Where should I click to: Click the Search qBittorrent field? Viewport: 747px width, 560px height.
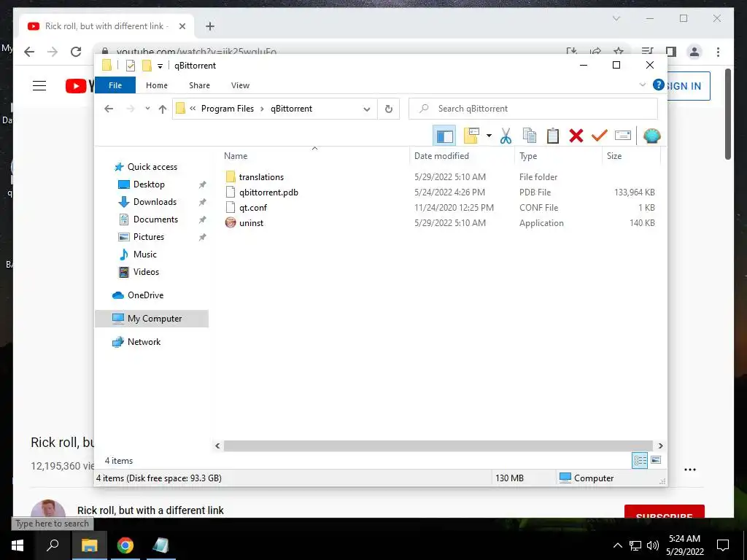coord(533,109)
